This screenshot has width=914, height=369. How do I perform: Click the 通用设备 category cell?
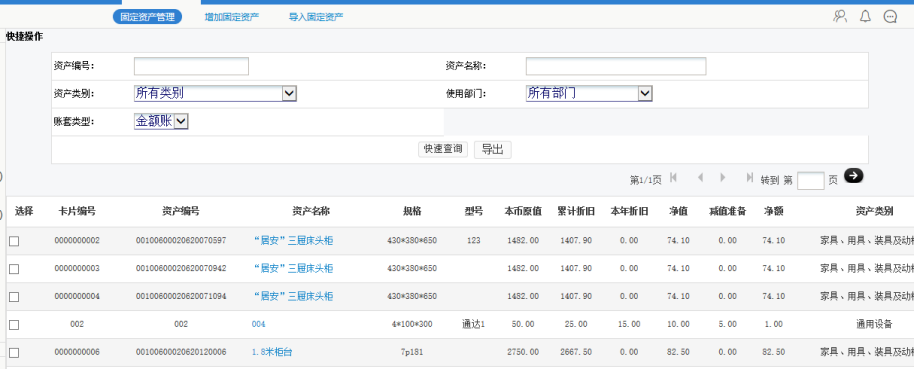pyautogui.click(x=874, y=324)
